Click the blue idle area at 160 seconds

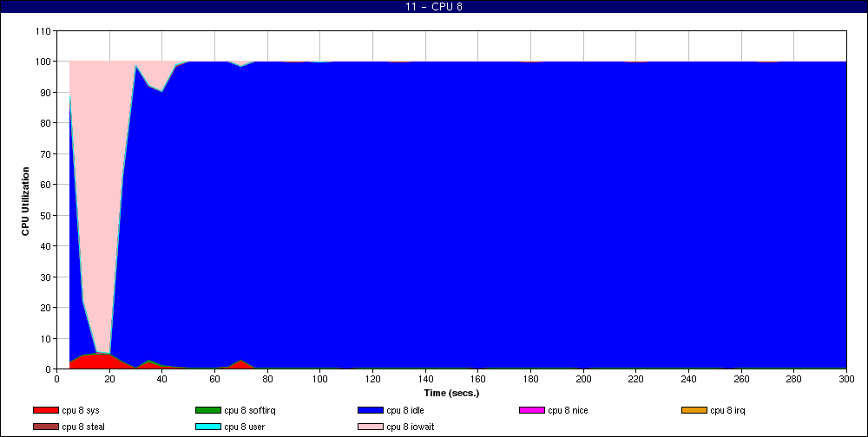(x=478, y=216)
